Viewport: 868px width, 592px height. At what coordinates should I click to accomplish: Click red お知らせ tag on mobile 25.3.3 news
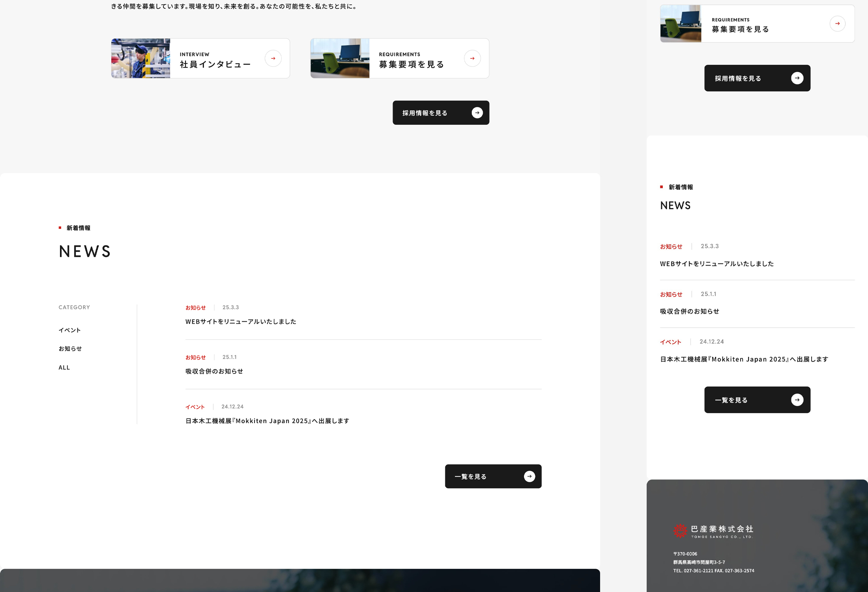pyautogui.click(x=671, y=247)
